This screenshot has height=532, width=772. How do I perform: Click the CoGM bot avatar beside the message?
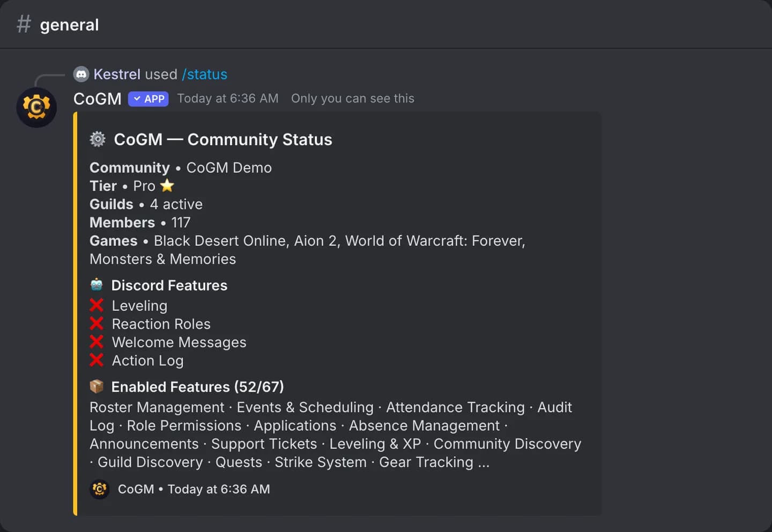36,107
